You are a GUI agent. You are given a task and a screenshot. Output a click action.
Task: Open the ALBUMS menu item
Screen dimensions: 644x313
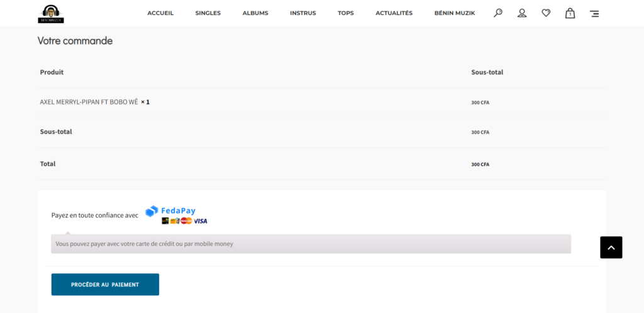(255, 13)
